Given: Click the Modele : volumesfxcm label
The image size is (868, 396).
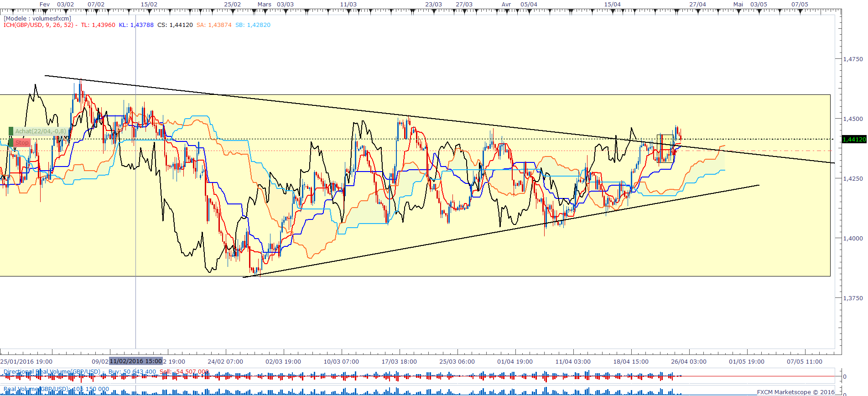Looking at the screenshot, I should (37, 19).
